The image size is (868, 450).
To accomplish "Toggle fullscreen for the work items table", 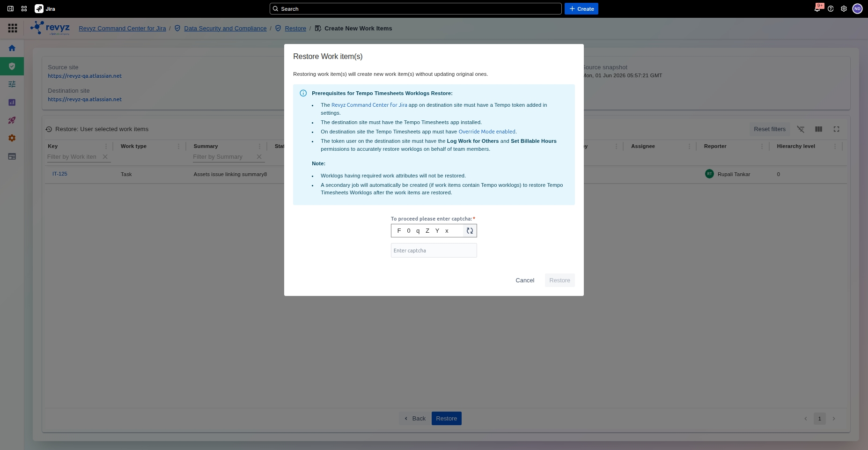I will 836,129.
